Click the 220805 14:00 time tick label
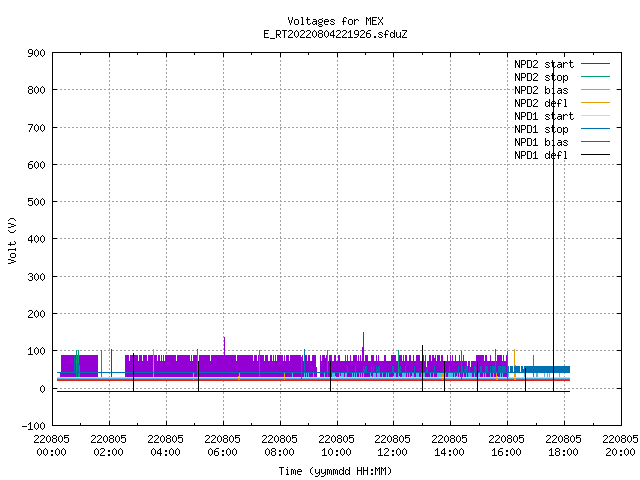The width and height of the screenshot is (640, 480). tap(449, 446)
